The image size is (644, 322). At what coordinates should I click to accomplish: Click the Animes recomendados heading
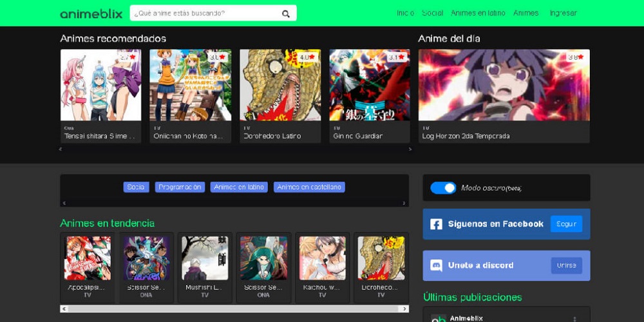point(113,39)
